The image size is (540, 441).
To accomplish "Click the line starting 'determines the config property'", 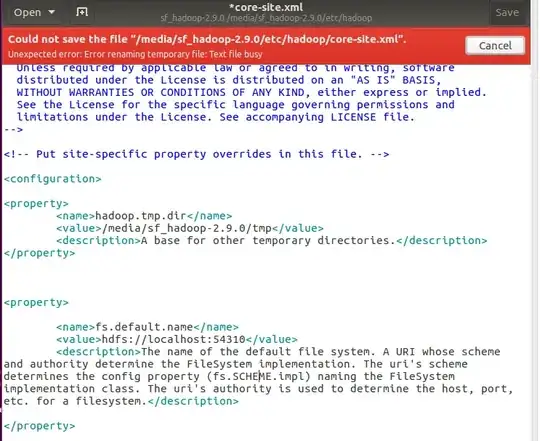I will (229, 376).
